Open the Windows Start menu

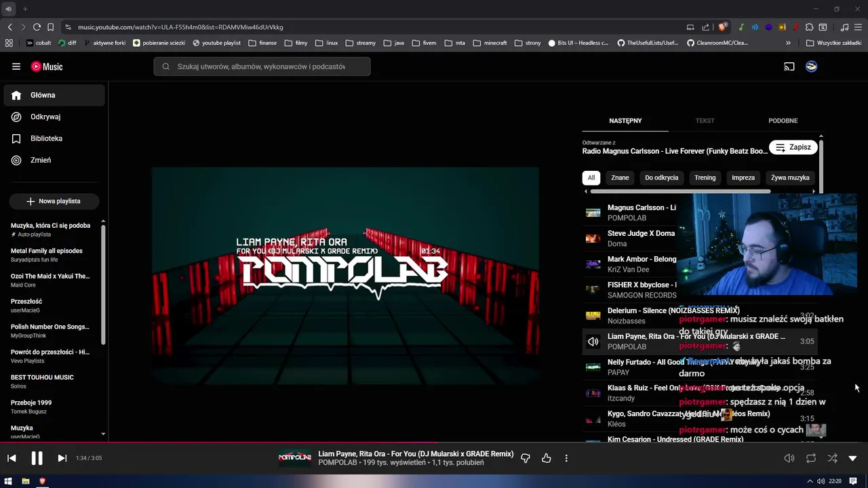click(x=8, y=481)
